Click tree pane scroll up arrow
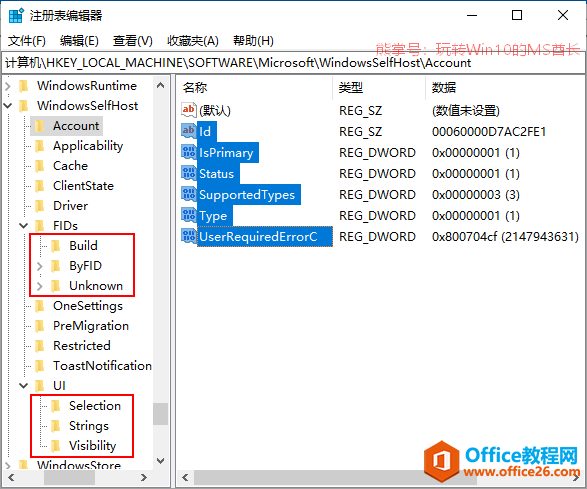This screenshot has height=489, width=587. 161,85
